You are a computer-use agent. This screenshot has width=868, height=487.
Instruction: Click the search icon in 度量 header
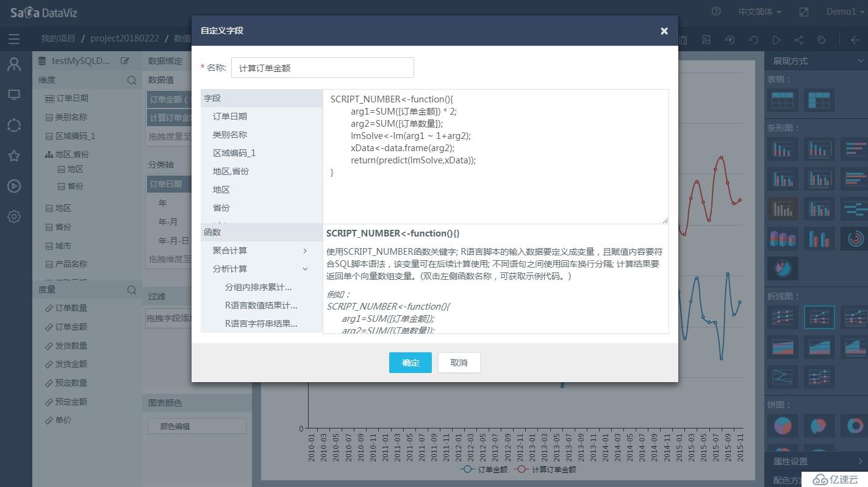132,290
